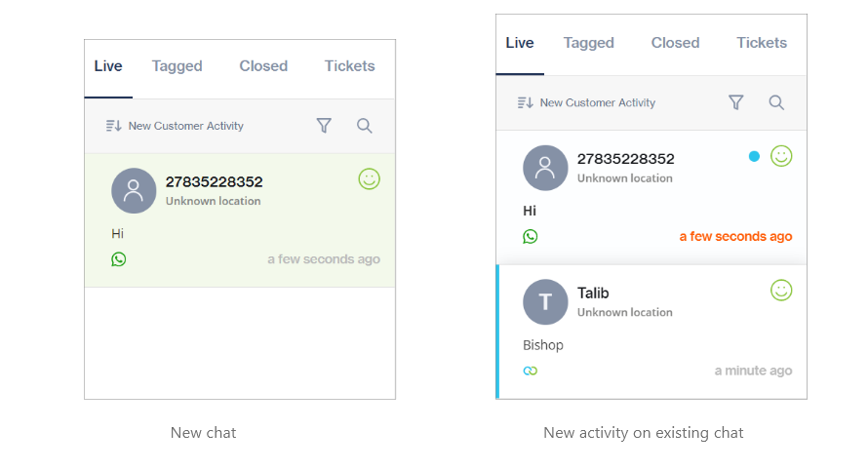Viewport: 868px width, 470px height.
Task: Click the filter funnel icon in right panel
Action: (x=736, y=102)
